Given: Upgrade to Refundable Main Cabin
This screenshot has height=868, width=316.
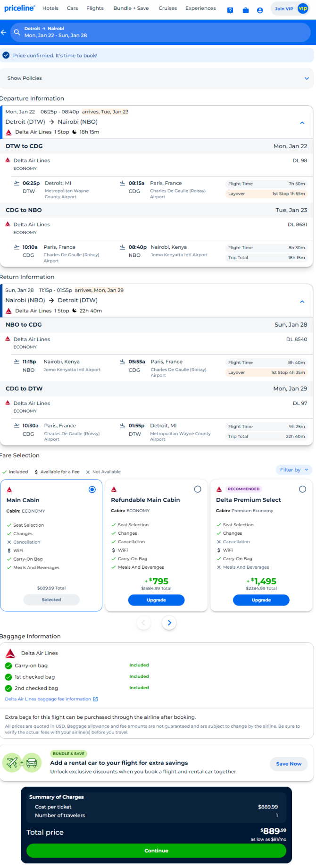Looking at the screenshot, I should pyautogui.click(x=156, y=600).
